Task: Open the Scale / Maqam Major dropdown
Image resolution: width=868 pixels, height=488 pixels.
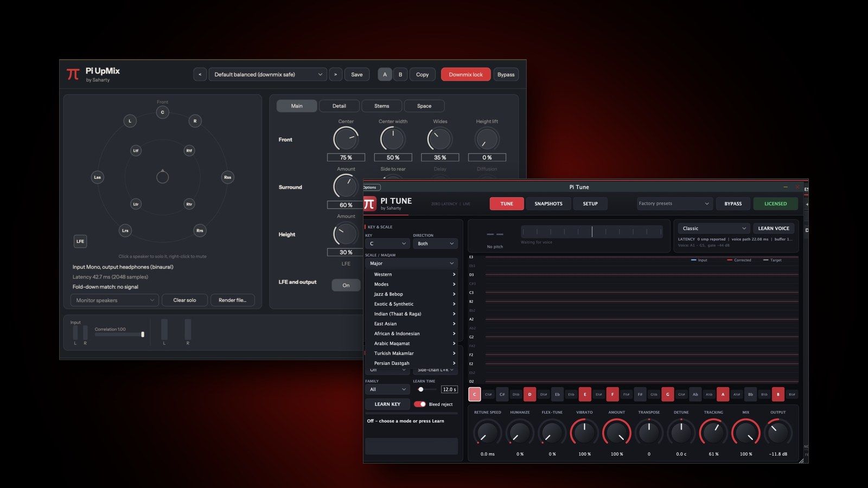Action: tap(411, 263)
